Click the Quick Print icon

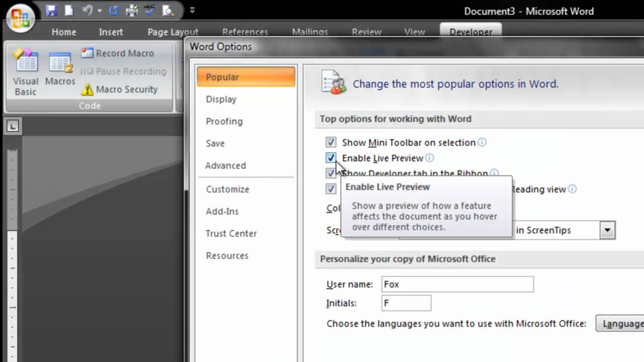point(132,10)
